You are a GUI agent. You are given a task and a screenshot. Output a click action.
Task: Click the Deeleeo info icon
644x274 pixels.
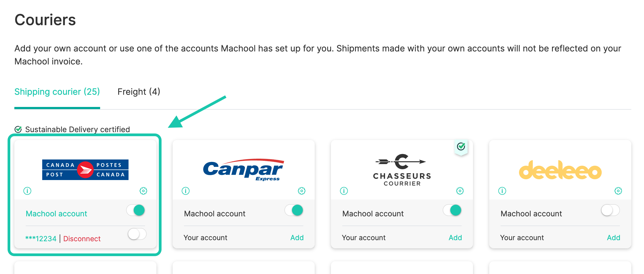coord(502,191)
